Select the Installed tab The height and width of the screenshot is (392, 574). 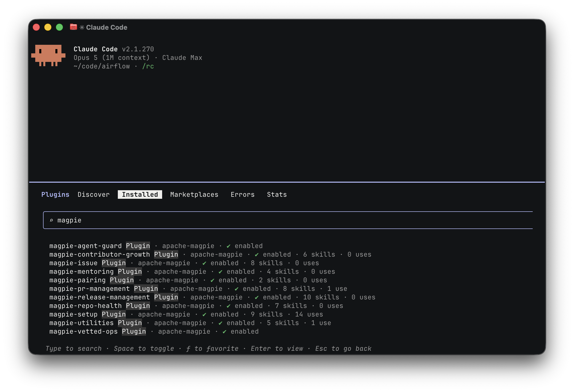[140, 194]
